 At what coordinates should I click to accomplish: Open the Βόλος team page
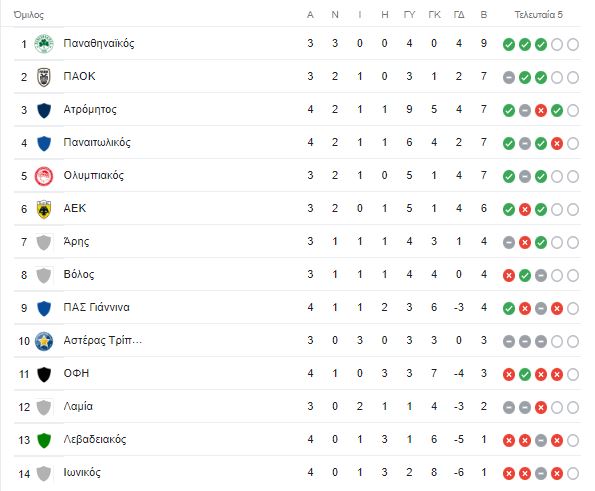[79, 274]
